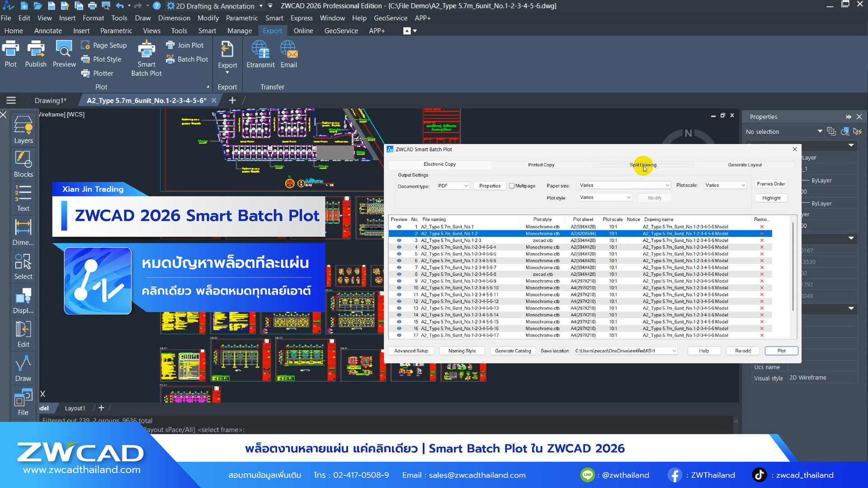Toggle the preview eye for file row 4
This screenshot has width=868, height=488.
point(399,247)
